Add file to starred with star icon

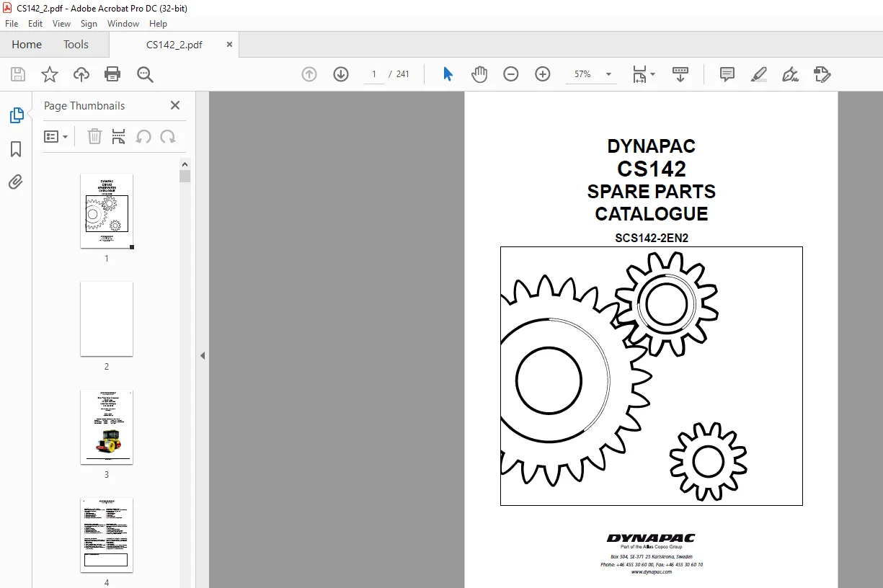point(50,74)
